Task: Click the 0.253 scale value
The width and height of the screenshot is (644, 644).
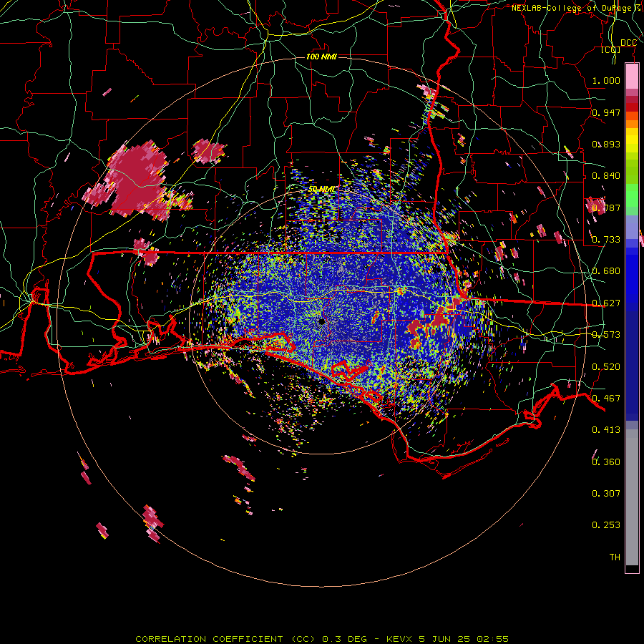Action: [x=606, y=525]
